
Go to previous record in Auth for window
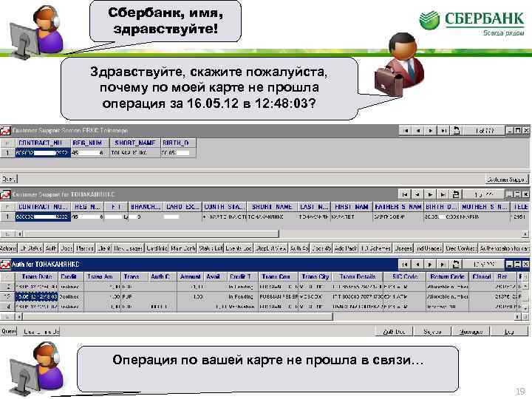[x=417, y=264]
